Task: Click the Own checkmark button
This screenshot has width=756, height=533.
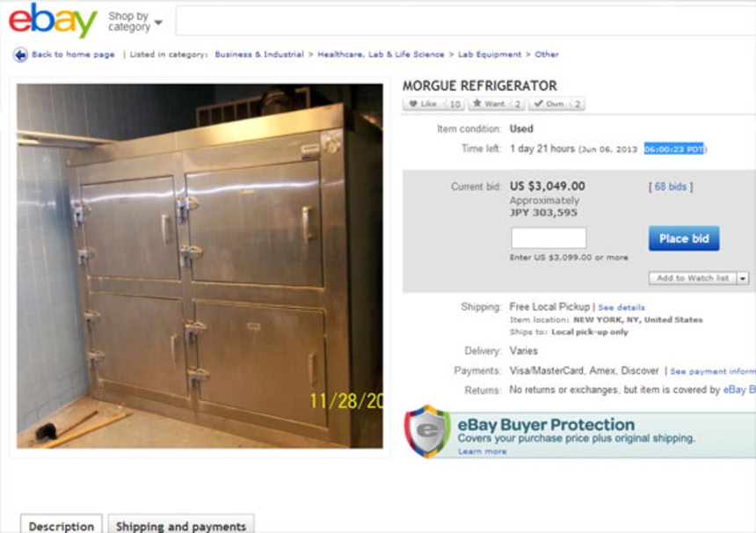Action: [556, 104]
